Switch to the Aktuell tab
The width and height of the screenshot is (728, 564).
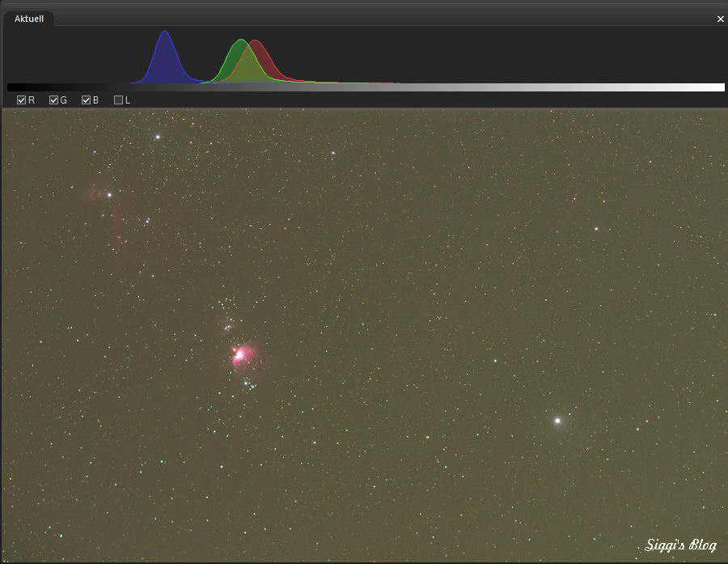[x=29, y=19]
